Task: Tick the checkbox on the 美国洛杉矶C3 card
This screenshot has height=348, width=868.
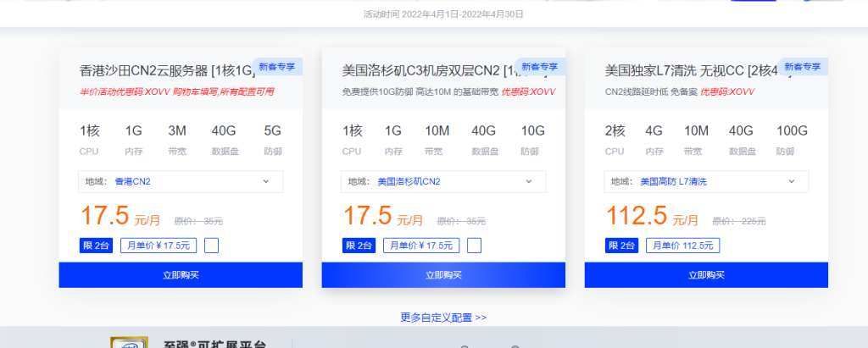Action: point(475,246)
